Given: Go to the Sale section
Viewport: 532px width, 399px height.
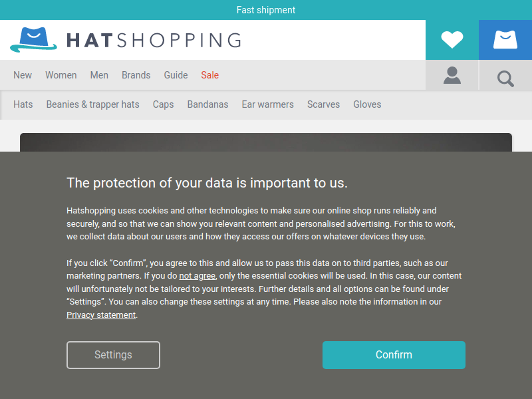Looking at the screenshot, I should 209,75.
